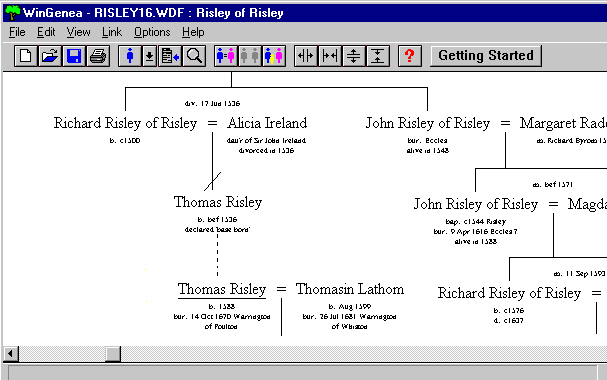The height and width of the screenshot is (380, 607).
Task: Save using the blue floppy disk icon
Action: click(x=74, y=56)
